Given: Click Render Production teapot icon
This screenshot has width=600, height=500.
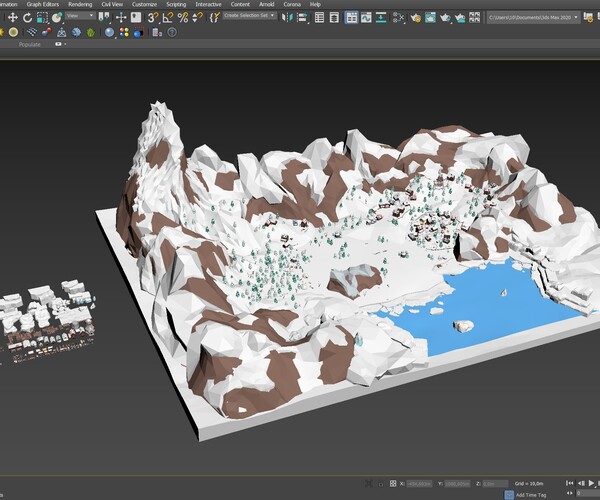Looking at the screenshot, I should [445, 18].
